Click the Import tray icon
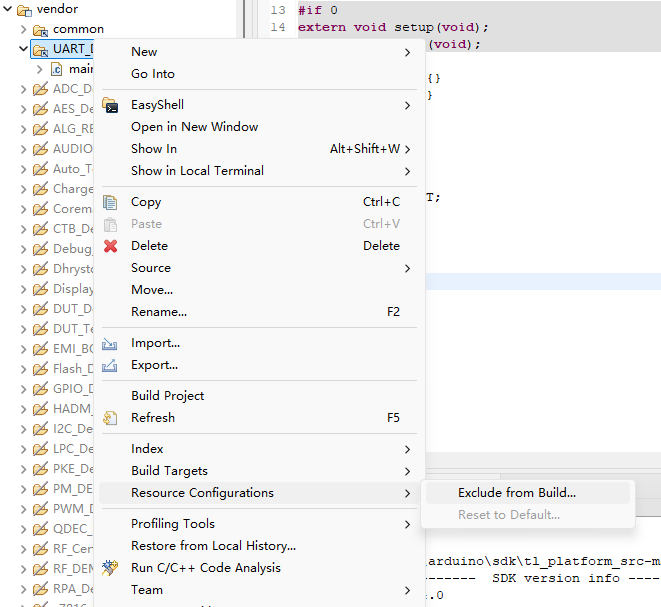 (x=110, y=344)
